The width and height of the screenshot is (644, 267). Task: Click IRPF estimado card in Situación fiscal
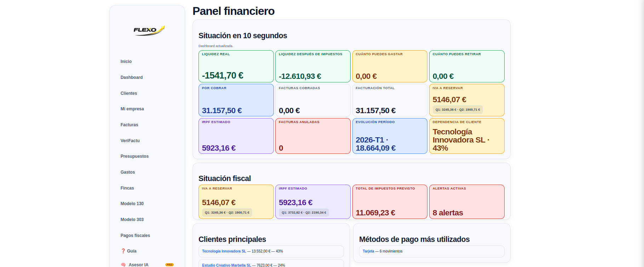click(313, 202)
